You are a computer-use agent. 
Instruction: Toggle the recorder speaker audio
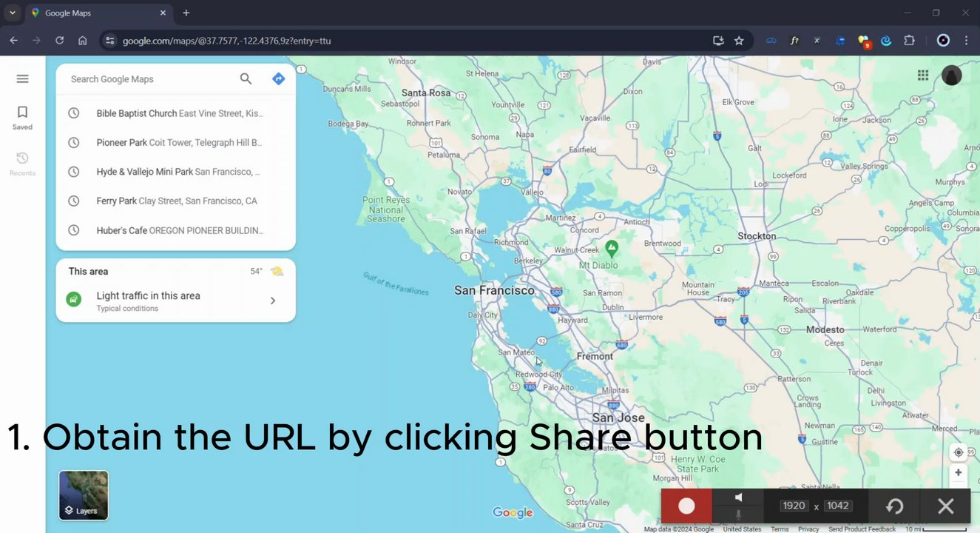738,497
